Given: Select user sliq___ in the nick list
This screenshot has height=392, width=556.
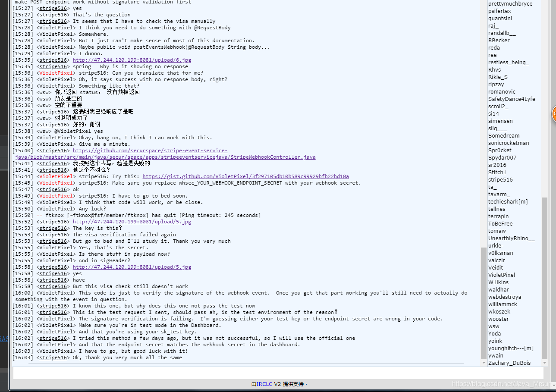Looking at the screenshot, I should [x=498, y=129].
